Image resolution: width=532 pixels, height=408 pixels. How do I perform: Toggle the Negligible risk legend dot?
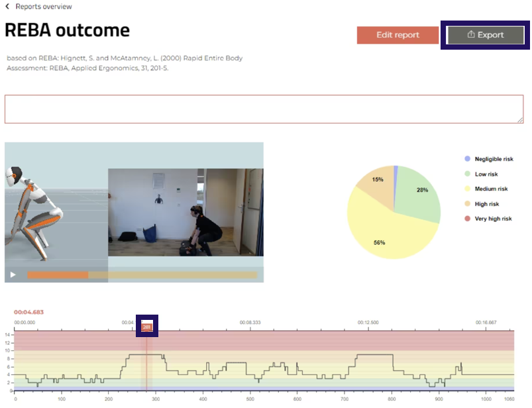[x=468, y=159]
